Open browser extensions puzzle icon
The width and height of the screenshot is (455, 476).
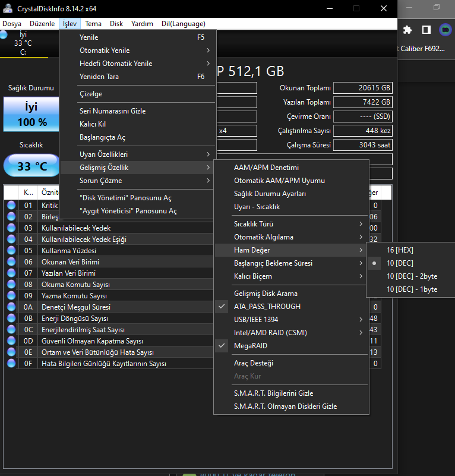pyautogui.click(x=407, y=30)
